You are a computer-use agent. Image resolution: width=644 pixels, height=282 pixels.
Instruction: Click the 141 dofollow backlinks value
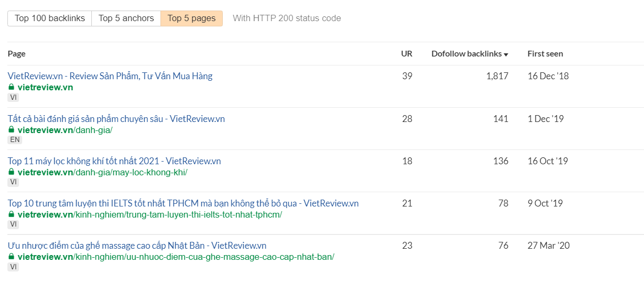click(x=501, y=119)
